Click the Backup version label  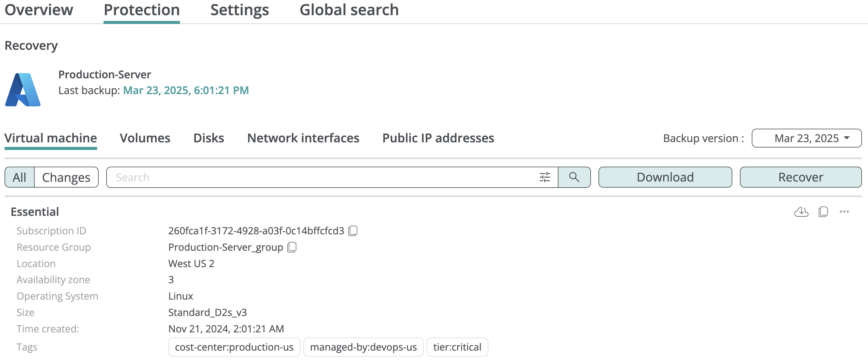pos(704,138)
